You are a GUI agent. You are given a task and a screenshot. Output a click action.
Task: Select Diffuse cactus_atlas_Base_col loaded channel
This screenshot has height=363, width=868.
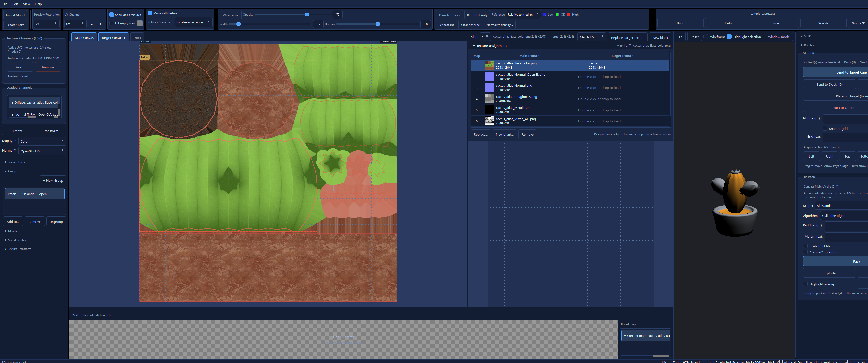point(33,102)
